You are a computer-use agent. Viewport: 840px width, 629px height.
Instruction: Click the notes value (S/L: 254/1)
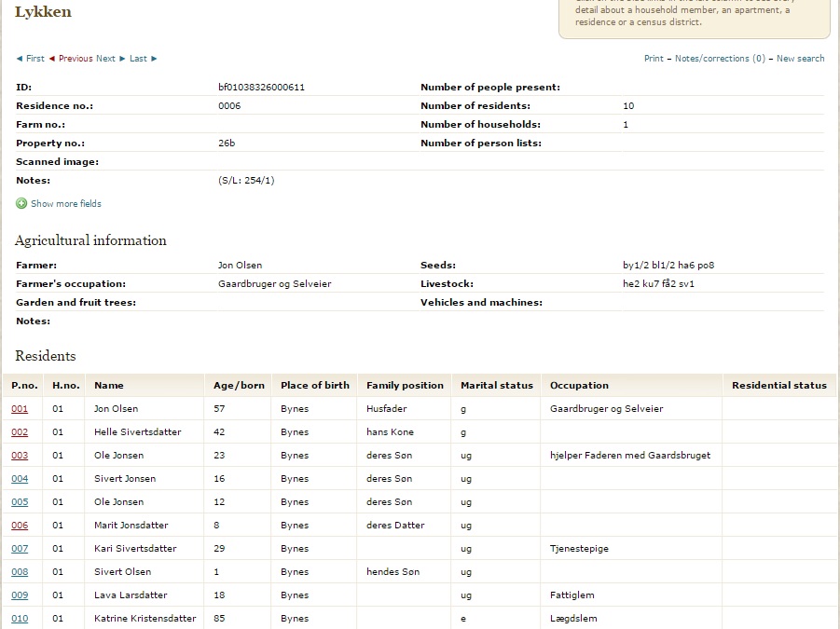246,181
